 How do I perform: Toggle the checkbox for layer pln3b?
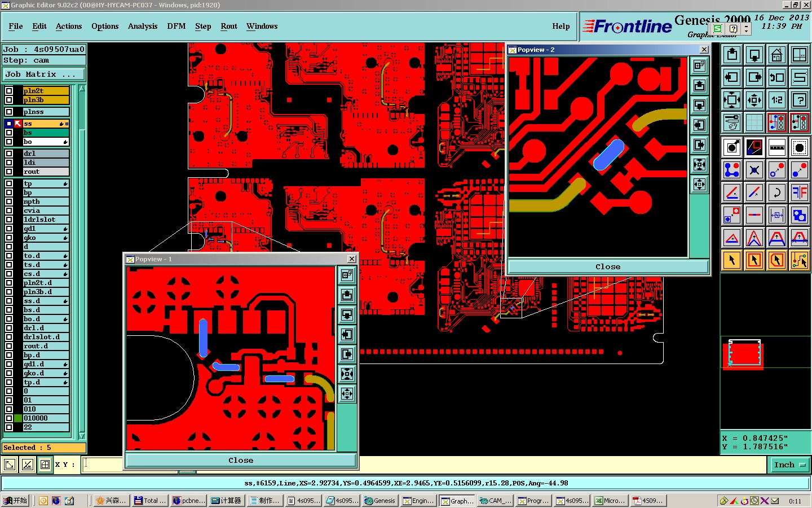click(x=9, y=100)
